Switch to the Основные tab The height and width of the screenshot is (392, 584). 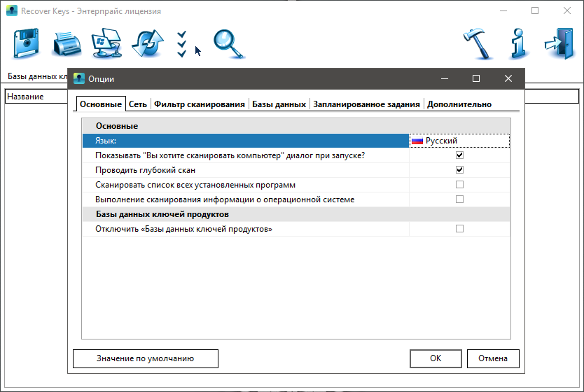101,104
